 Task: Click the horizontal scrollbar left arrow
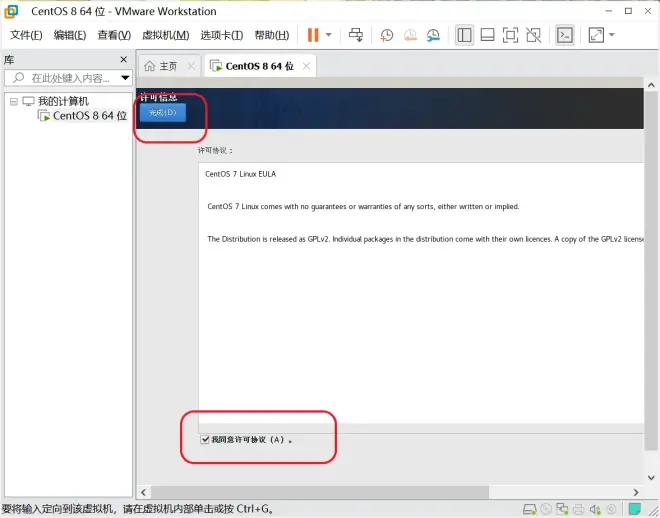(144, 492)
